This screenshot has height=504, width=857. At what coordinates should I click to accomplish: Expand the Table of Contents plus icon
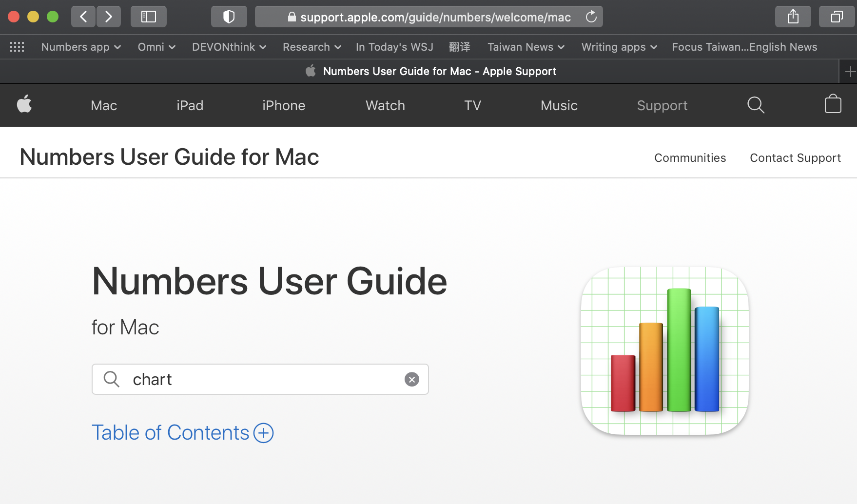tap(264, 433)
